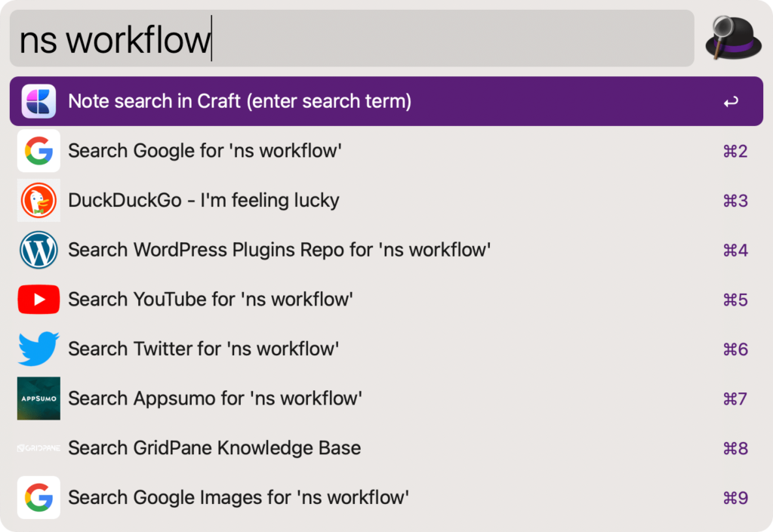Click the Google icon beside Google Images
The height and width of the screenshot is (532, 773).
point(38,497)
